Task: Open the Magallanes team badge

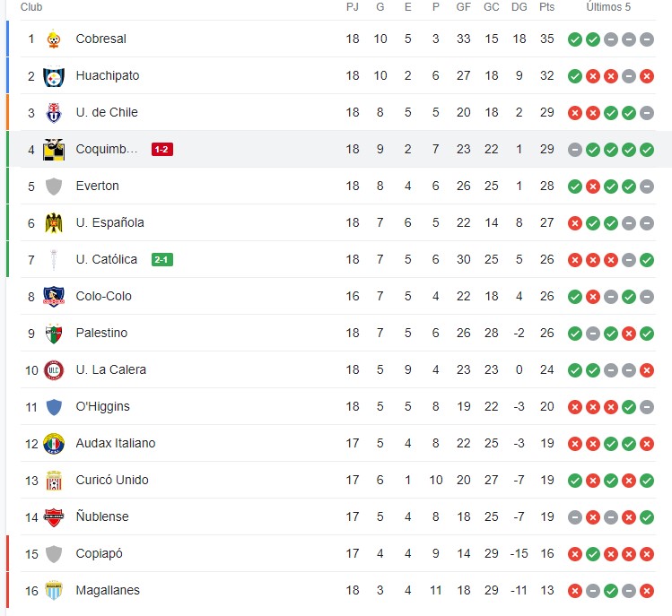Action: click(x=54, y=591)
